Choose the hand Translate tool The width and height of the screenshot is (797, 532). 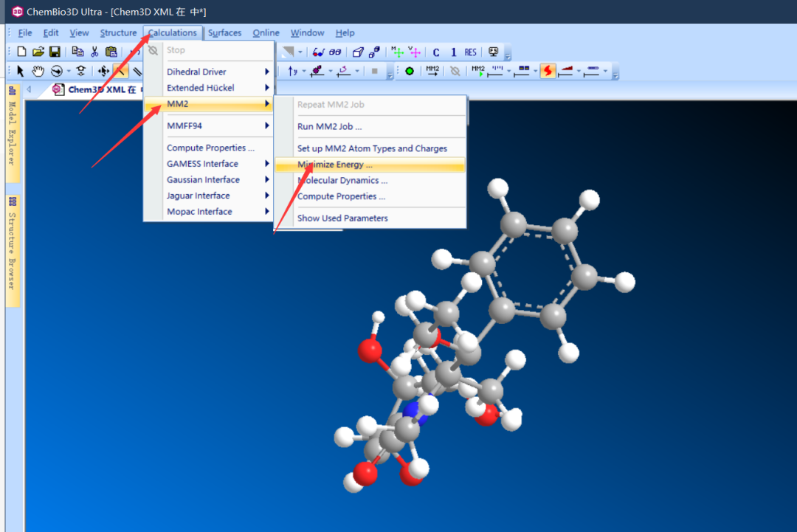click(x=38, y=71)
